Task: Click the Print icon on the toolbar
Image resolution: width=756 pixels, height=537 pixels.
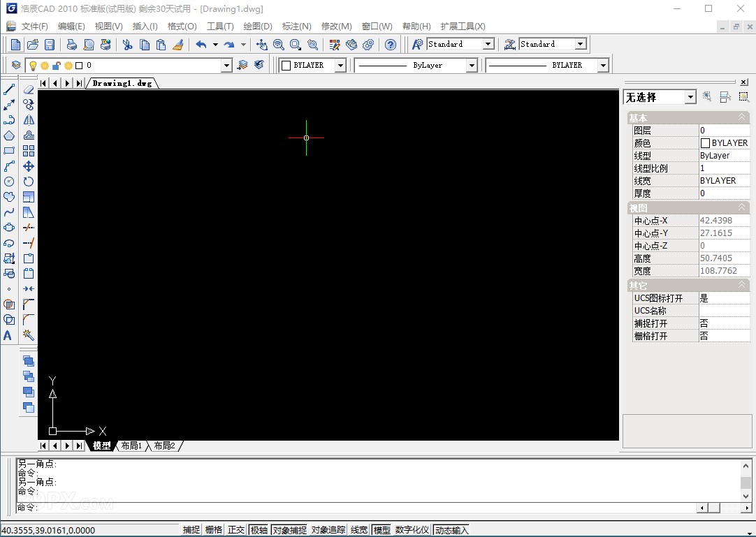Action: pyautogui.click(x=71, y=44)
